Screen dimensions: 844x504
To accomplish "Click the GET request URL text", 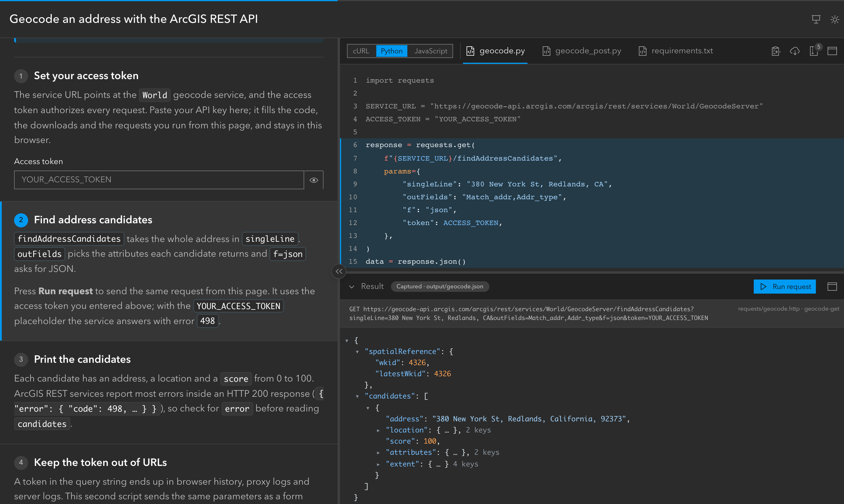I will click(x=528, y=314).
